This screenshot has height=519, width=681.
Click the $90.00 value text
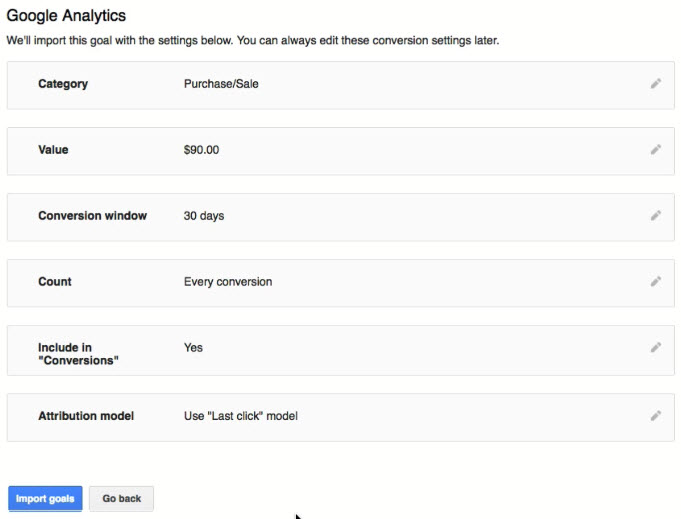201,150
